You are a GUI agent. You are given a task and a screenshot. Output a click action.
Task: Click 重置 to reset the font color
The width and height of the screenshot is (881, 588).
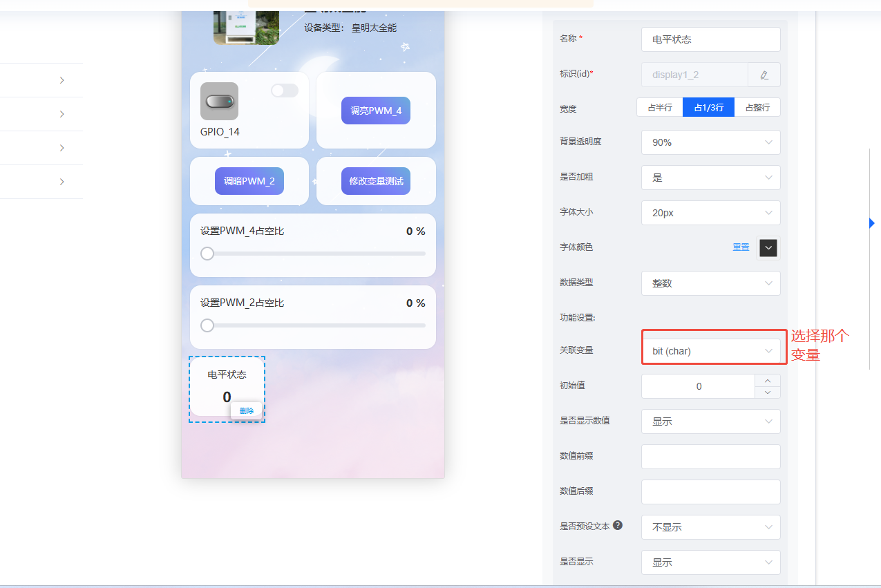click(x=740, y=247)
